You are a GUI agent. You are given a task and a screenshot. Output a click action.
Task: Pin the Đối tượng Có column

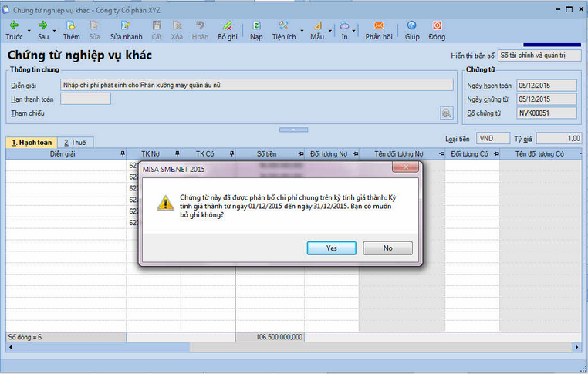496,153
